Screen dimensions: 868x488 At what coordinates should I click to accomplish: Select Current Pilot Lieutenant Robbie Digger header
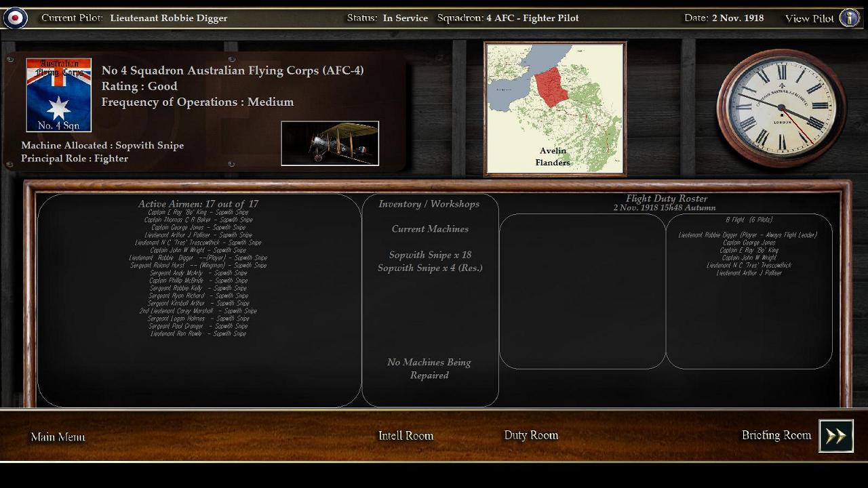coord(134,18)
